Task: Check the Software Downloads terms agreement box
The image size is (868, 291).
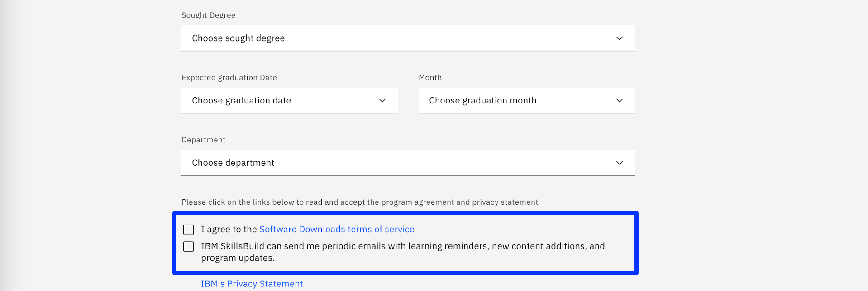Action: [x=189, y=230]
